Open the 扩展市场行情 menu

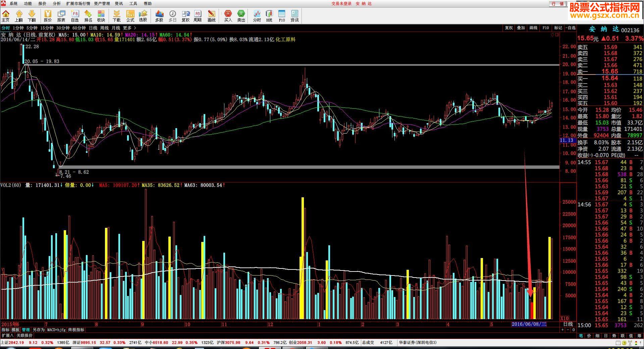[x=78, y=4]
